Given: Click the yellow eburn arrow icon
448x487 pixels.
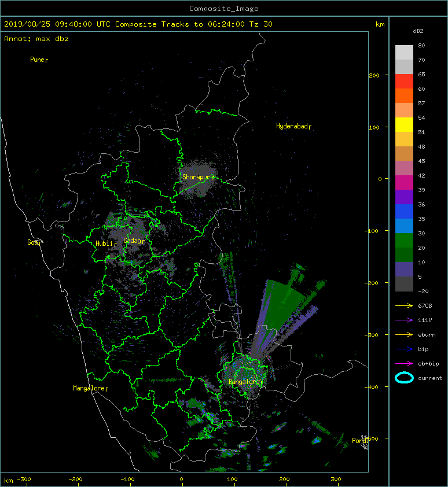Looking at the screenshot, I should click(x=404, y=335).
